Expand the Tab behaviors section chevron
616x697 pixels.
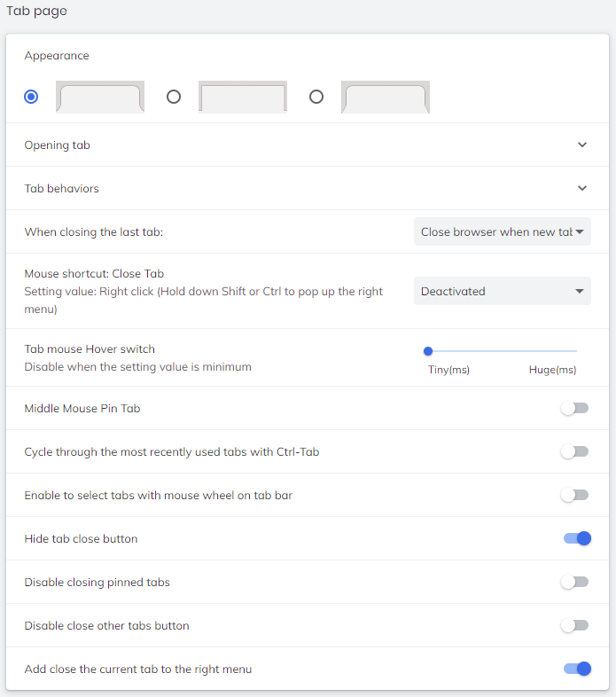(582, 188)
